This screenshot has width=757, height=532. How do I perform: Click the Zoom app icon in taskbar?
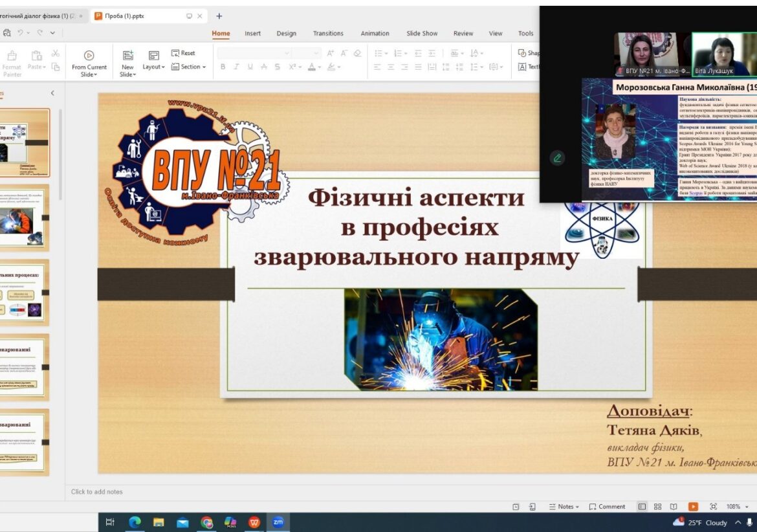click(x=278, y=522)
